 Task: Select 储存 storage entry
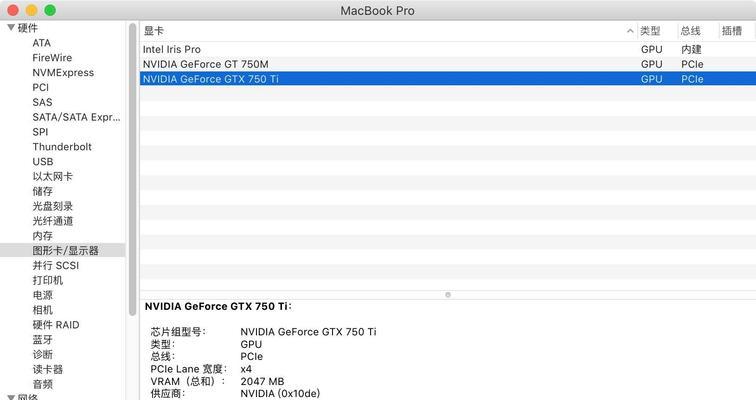pos(42,191)
